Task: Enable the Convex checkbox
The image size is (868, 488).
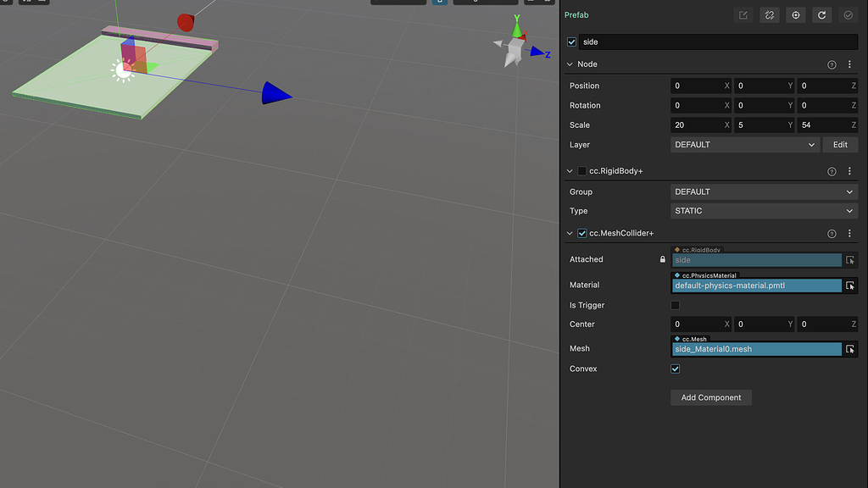Action: coord(675,369)
